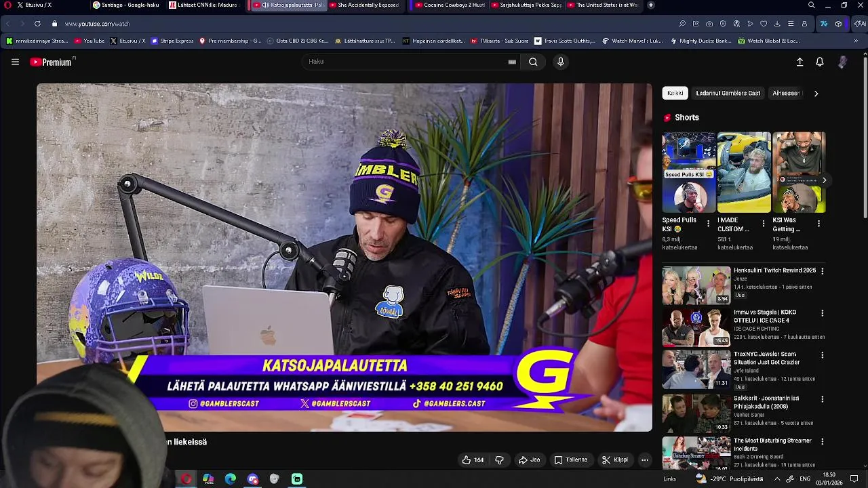Show next Shorts with right chevron

tap(824, 180)
